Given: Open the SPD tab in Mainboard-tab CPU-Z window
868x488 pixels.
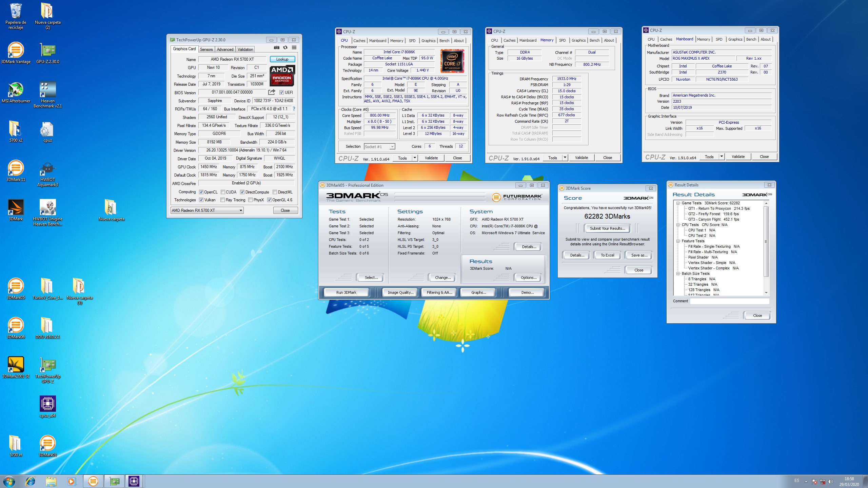Looking at the screenshot, I should (719, 39).
